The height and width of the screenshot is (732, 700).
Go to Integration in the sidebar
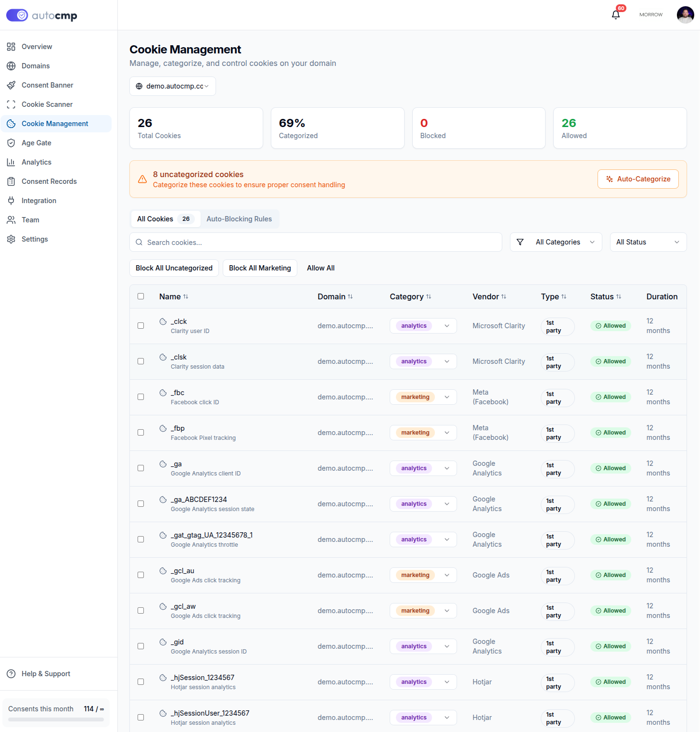click(x=56, y=201)
